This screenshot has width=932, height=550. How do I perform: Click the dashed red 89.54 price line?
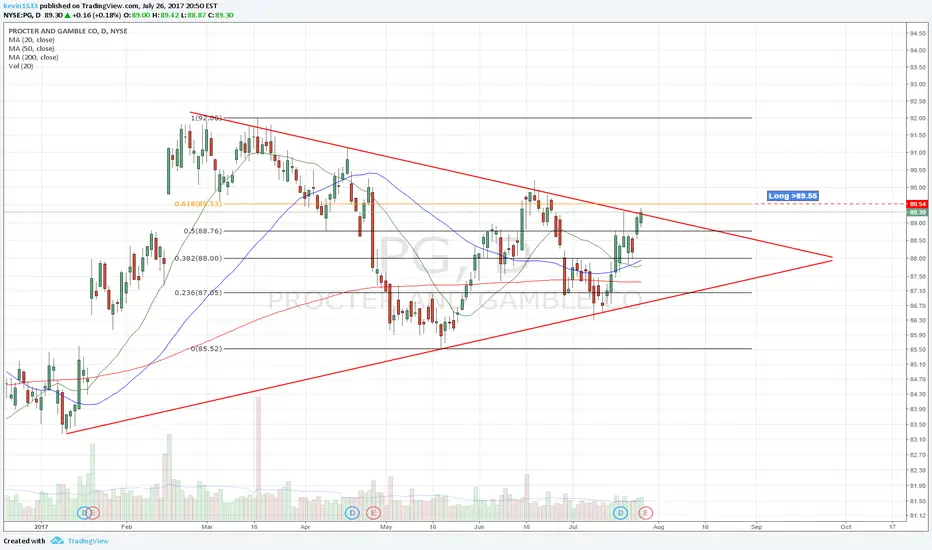click(830, 204)
